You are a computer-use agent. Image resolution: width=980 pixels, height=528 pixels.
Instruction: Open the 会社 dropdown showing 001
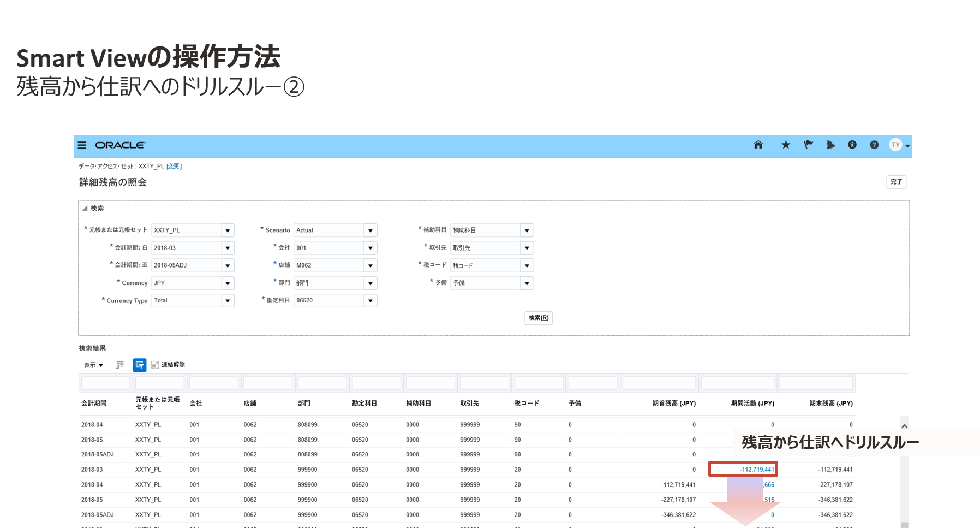pyautogui.click(x=371, y=248)
